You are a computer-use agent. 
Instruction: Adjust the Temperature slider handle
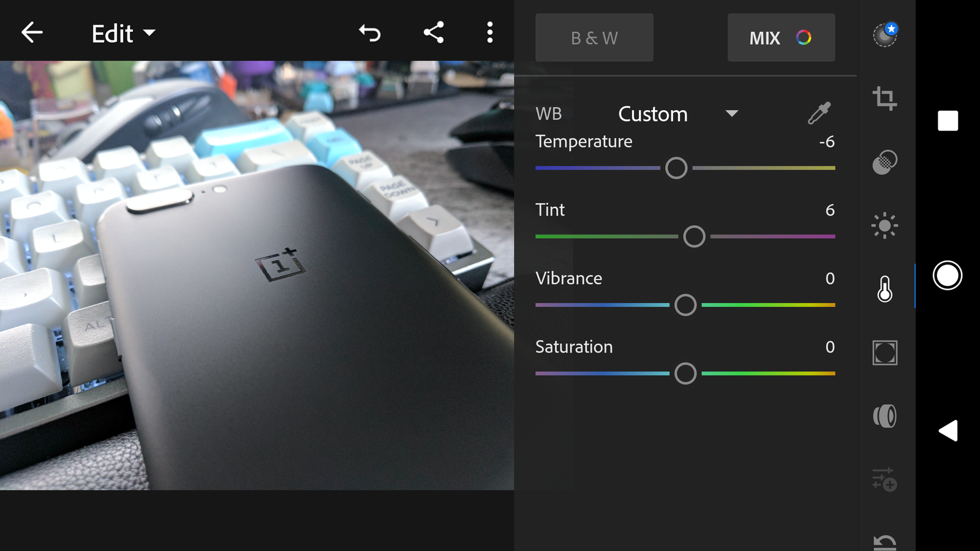point(676,167)
